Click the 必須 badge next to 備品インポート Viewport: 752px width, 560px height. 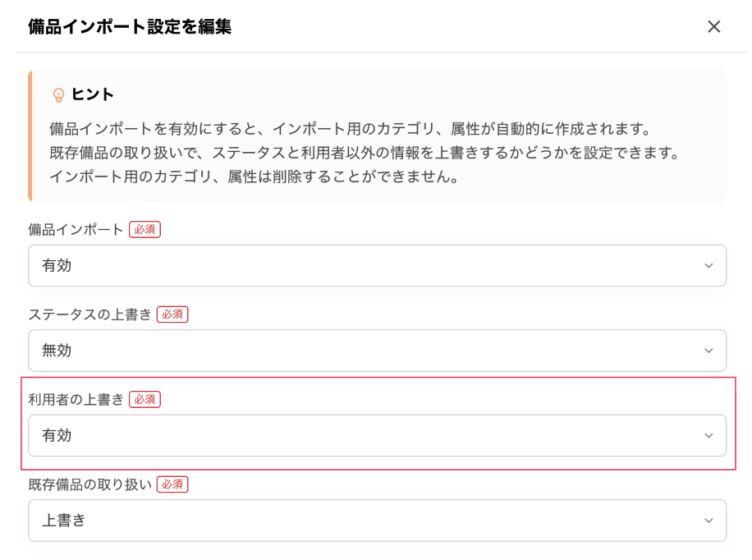(x=144, y=230)
